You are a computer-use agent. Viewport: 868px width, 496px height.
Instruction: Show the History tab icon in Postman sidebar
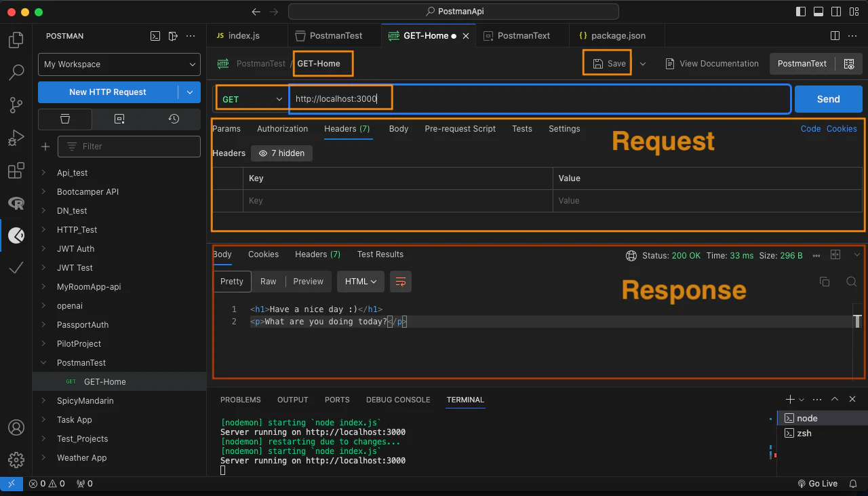coord(174,119)
